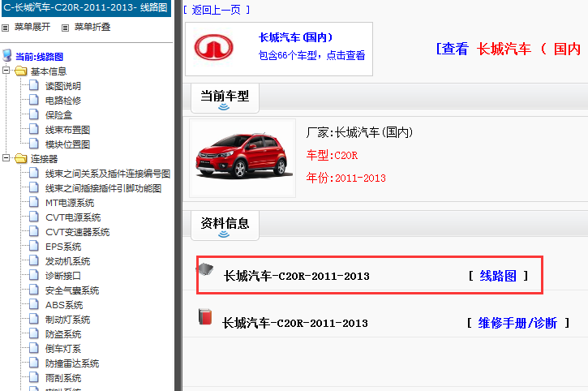Image resolution: width=588 pixels, height=391 pixels.
Task: Click the 厂家:长城汽车(国内) text
Action: [x=359, y=132]
